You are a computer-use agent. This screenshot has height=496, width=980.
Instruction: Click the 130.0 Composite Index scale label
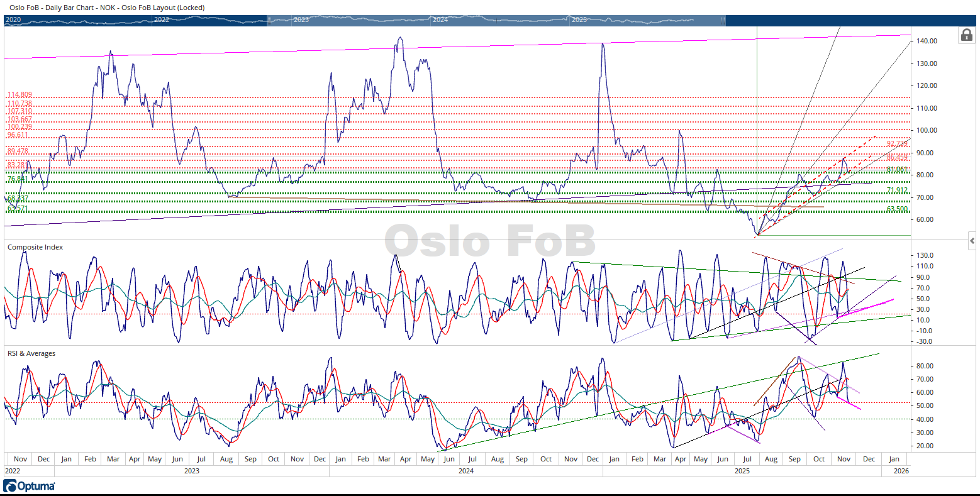point(925,255)
